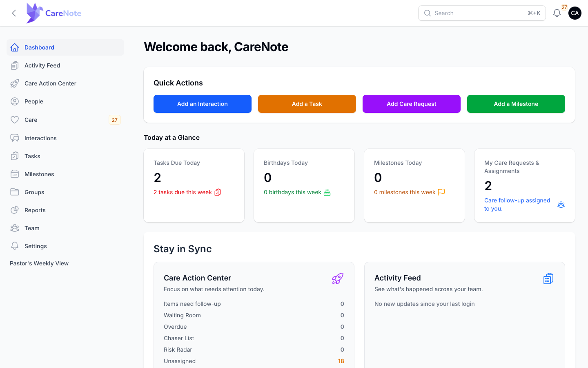This screenshot has height=368, width=588.
Task: Click the People person icon
Action: (x=15, y=101)
